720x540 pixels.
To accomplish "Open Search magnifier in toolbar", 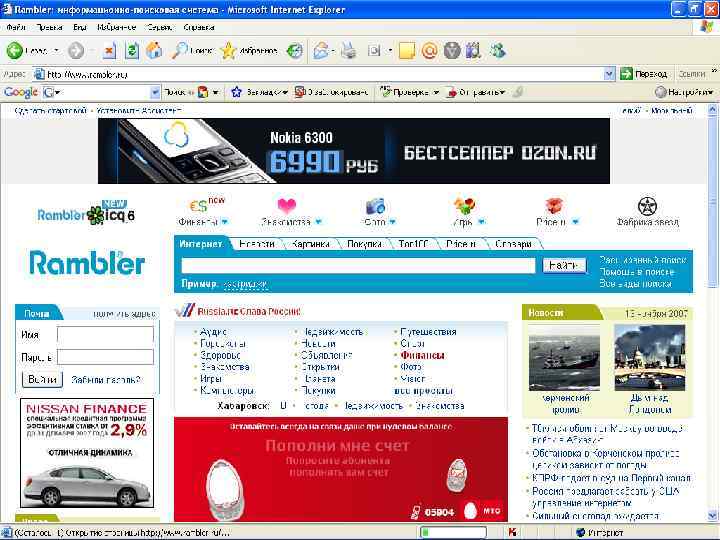I will click(179, 51).
